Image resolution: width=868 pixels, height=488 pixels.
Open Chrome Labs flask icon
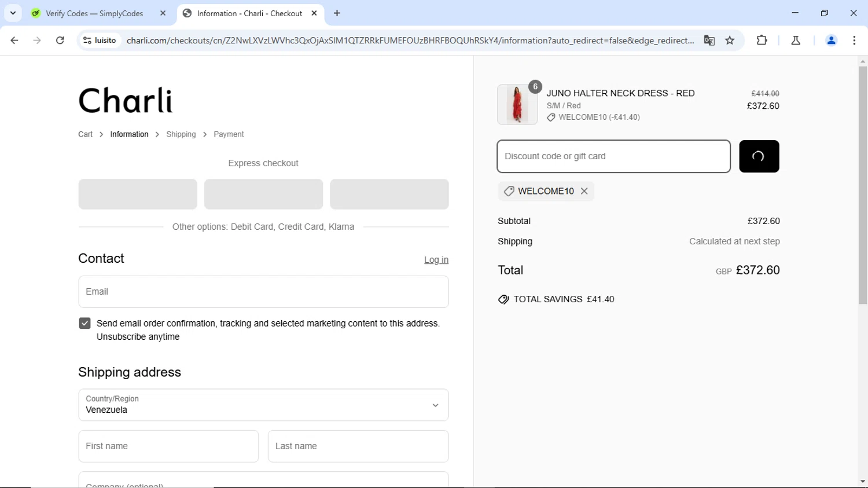coord(796,41)
